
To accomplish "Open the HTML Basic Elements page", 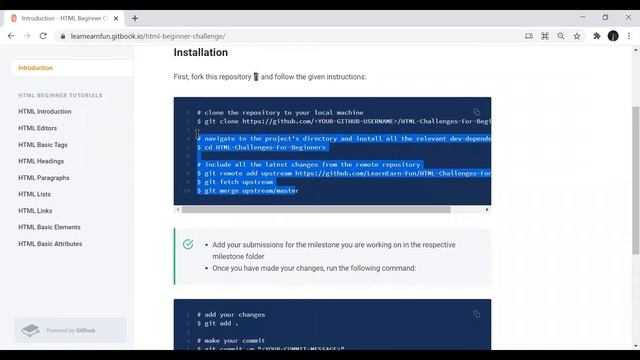I will coord(49,227).
